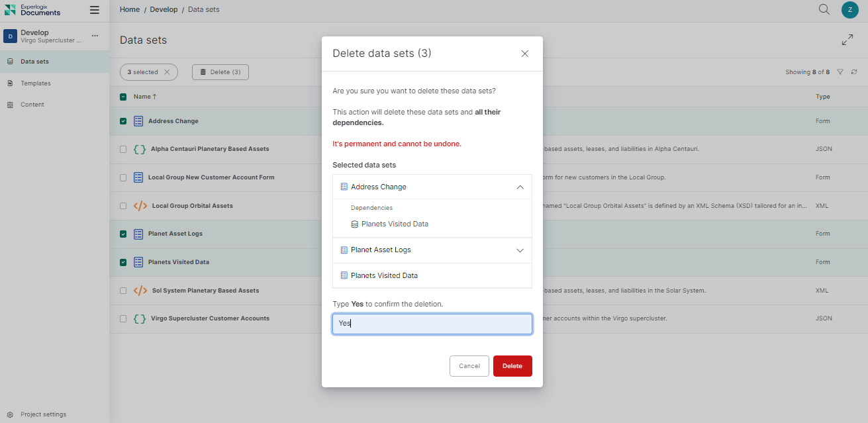Go to Content in the sidebar

click(32, 105)
